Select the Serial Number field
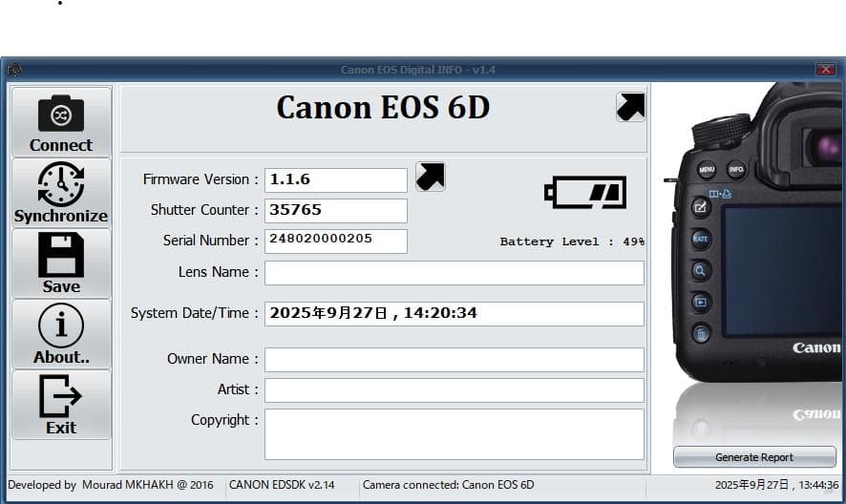This screenshot has width=846, height=504. tap(335, 241)
